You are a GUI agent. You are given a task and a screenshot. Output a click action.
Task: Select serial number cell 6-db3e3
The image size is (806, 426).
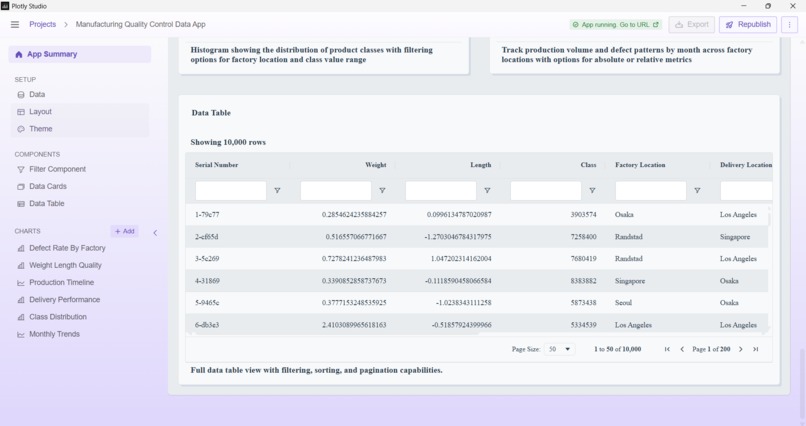[x=207, y=325]
